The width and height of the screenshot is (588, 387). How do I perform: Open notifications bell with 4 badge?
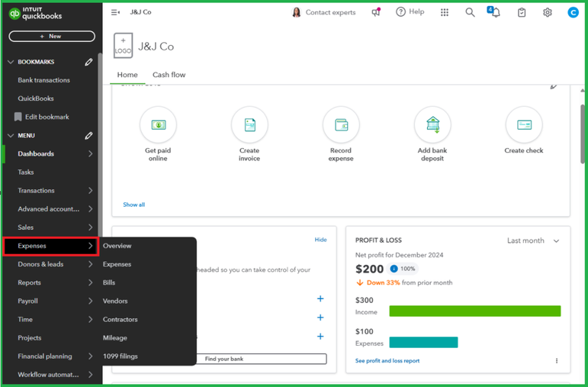coord(494,12)
